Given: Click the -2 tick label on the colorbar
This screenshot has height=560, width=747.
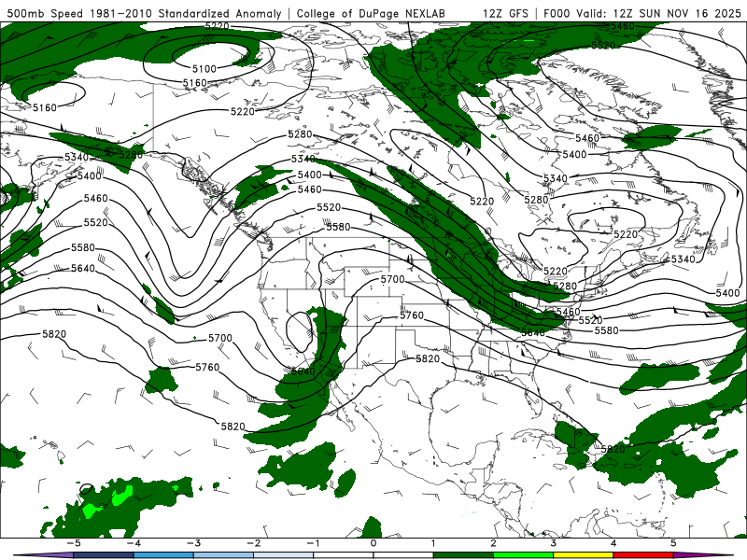Looking at the screenshot, I should point(253,543).
